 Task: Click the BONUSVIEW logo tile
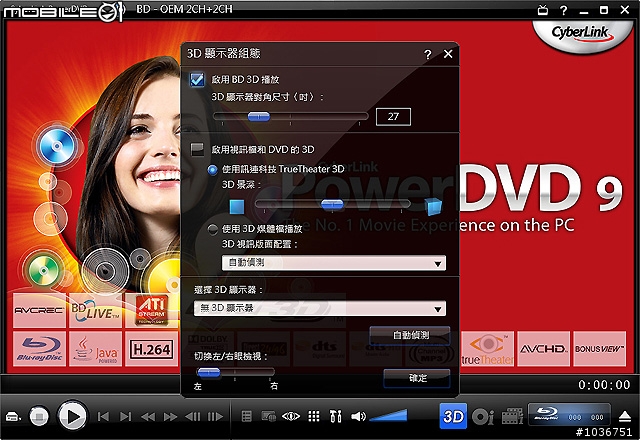click(600, 349)
